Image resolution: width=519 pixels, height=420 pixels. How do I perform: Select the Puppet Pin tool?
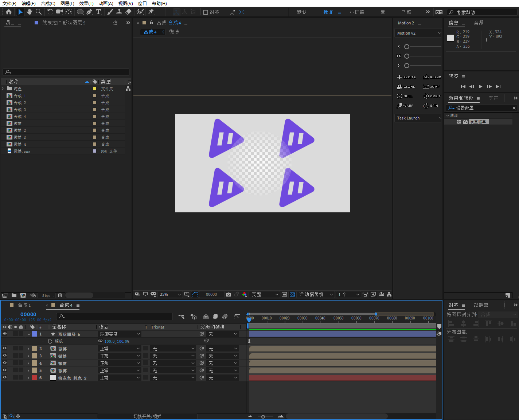coord(151,12)
